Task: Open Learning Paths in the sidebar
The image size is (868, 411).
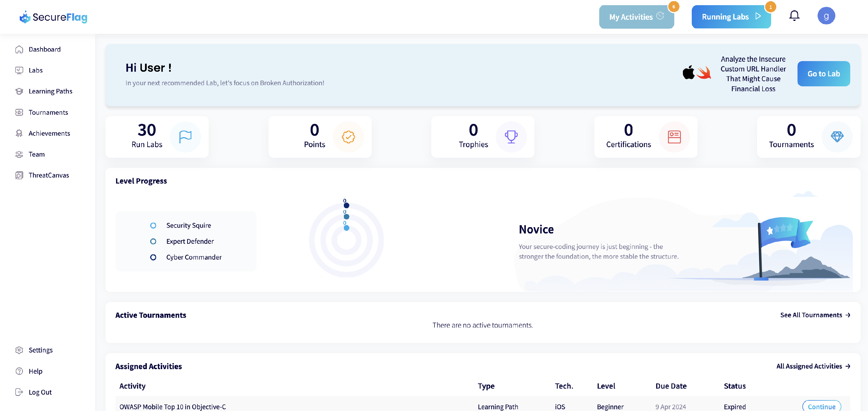Action: click(x=50, y=91)
